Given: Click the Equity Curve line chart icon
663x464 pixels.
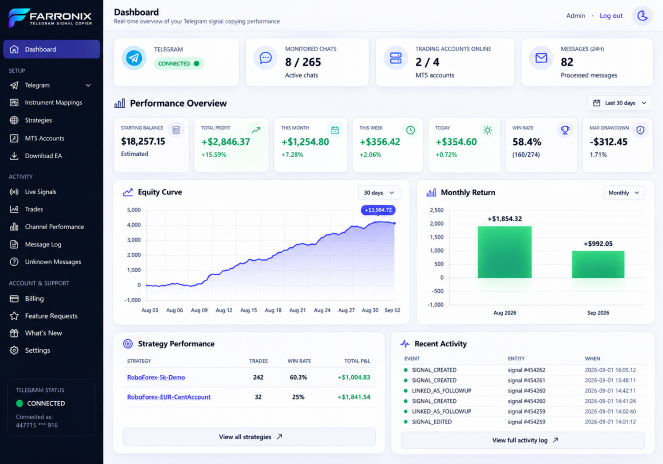Looking at the screenshot, I should (x=128, y=192).
